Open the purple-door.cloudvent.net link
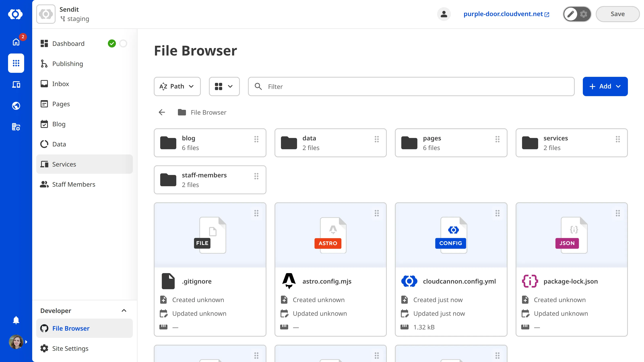 pyautogui.click(x=503, y=14)
